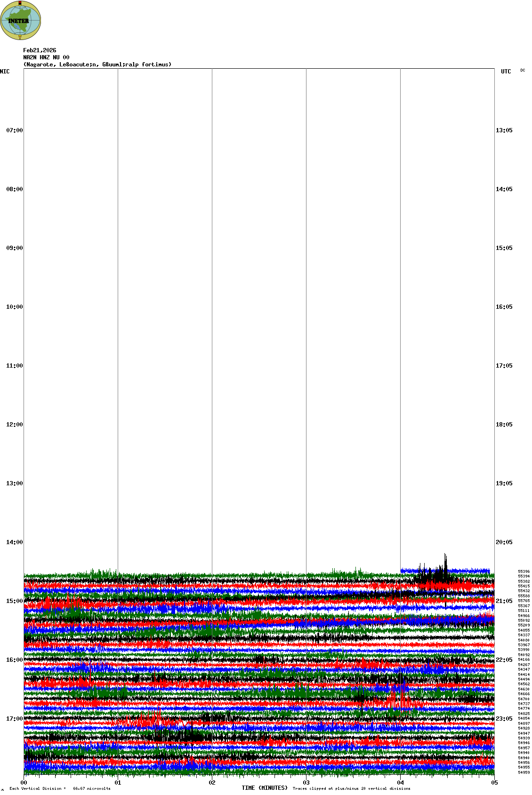Select the 07:00 NIC time label
This screenshot has height=795, width=532.
click(14, 130)
